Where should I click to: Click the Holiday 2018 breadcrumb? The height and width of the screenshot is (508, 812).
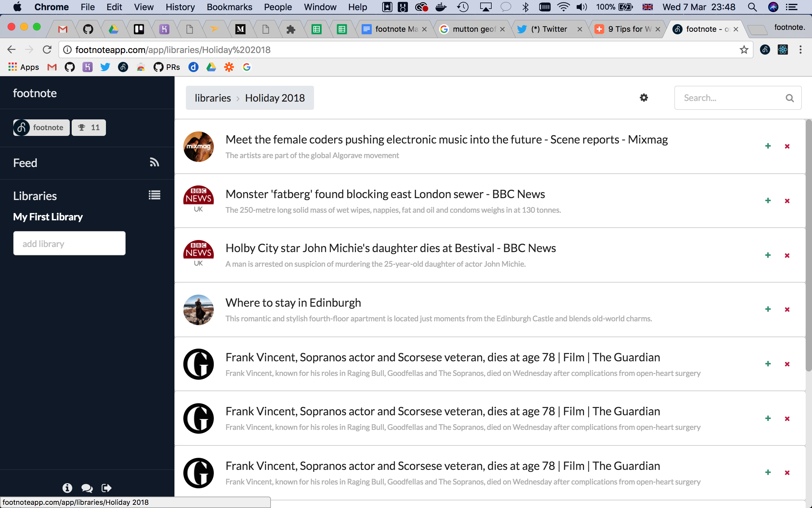275,98
